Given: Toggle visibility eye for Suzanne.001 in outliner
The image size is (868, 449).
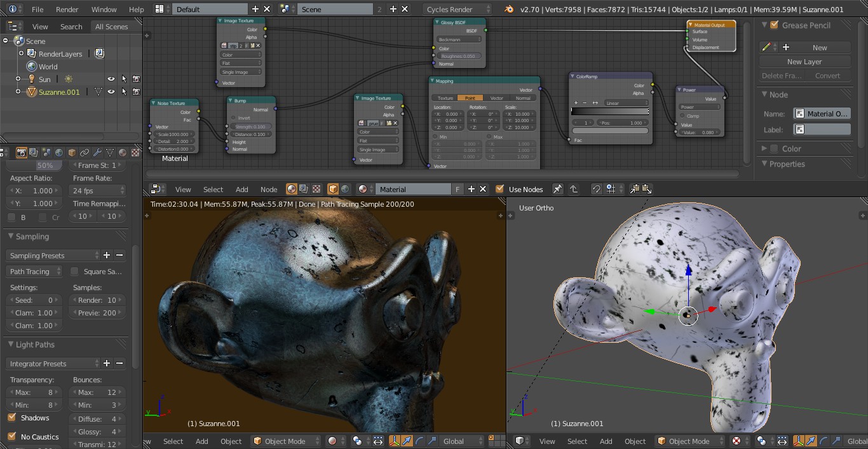Looking at the screenshot, I should [111, 92].
